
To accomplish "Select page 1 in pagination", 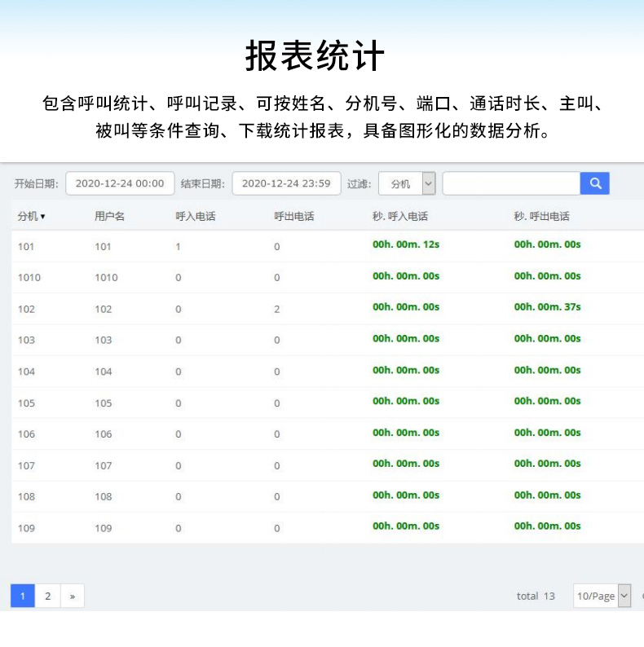I will [23, 596].
